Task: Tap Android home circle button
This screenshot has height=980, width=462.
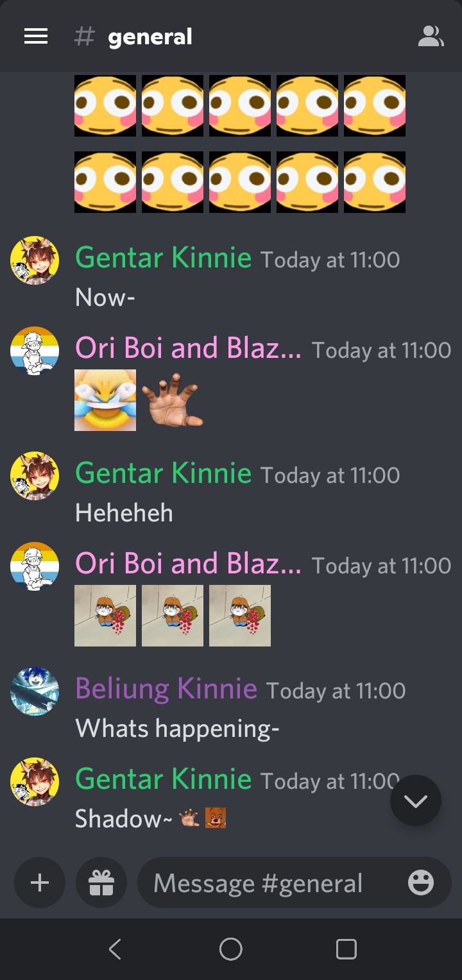Action: [x=231, y=949]
